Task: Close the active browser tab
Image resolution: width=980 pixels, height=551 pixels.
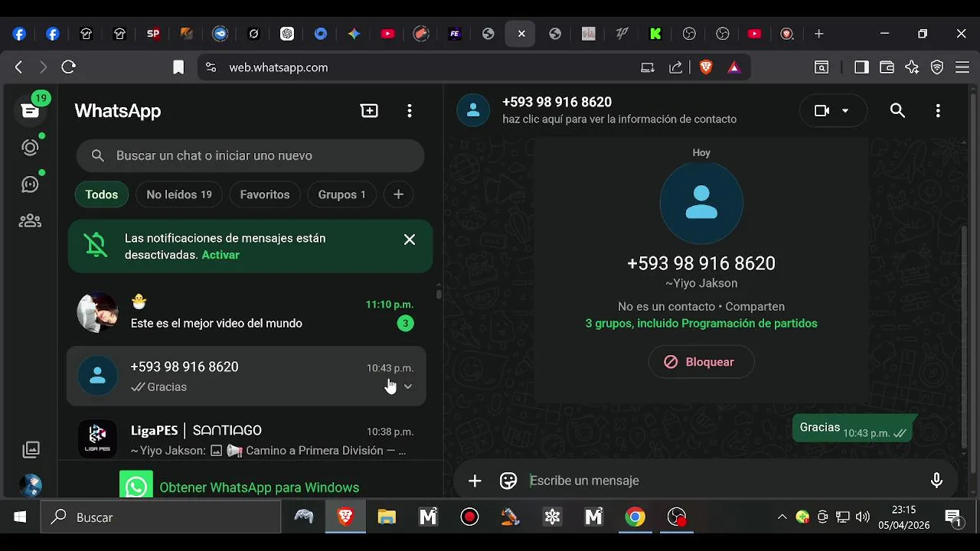Action: click(x=521, y=34)
